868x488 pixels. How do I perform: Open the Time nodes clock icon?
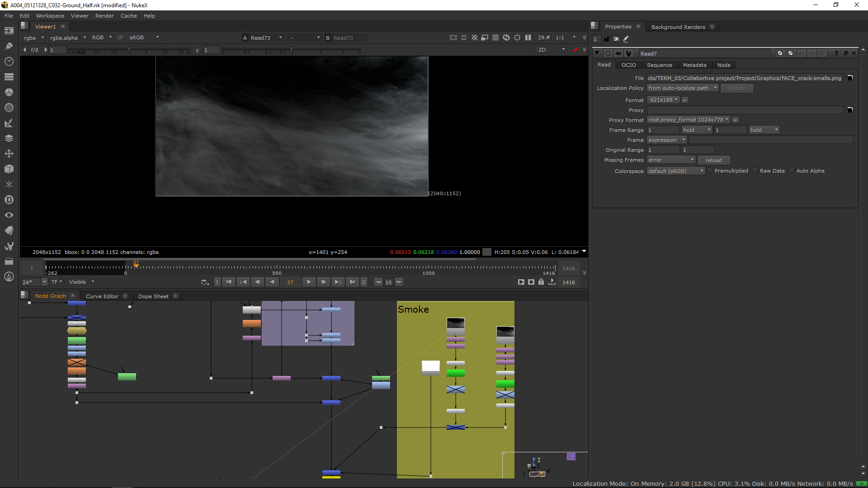click(x=9, y=61)
